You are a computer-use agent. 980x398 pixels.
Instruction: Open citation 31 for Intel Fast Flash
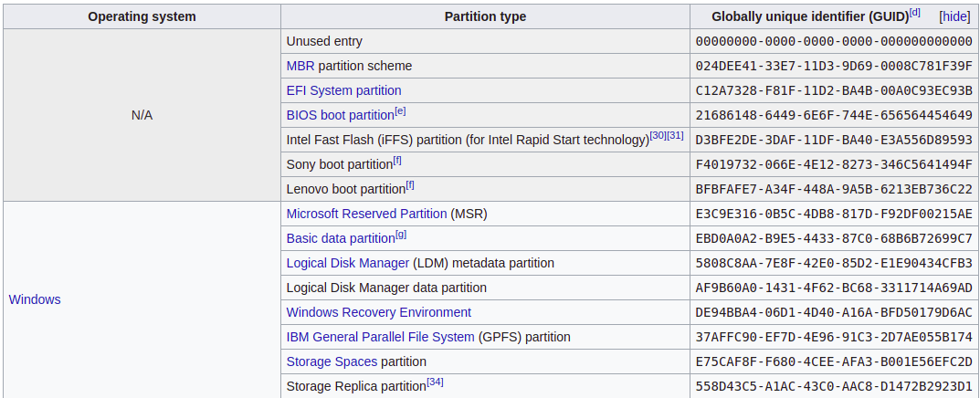pyautogui.click(x=675, y=135)
